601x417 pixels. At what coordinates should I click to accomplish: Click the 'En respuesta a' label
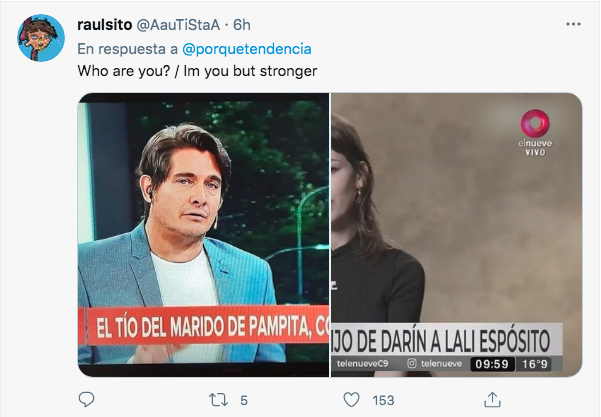pos(128,49)
